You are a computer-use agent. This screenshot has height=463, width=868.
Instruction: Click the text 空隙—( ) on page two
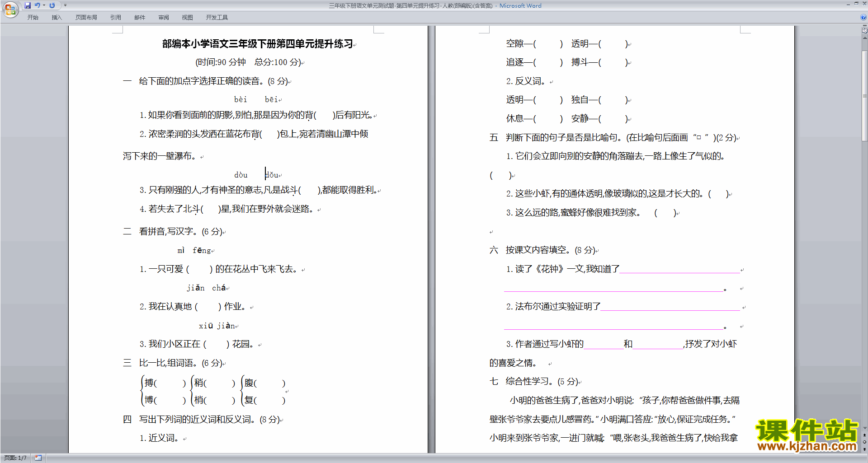pyautogui.click(x=534, y=44)
